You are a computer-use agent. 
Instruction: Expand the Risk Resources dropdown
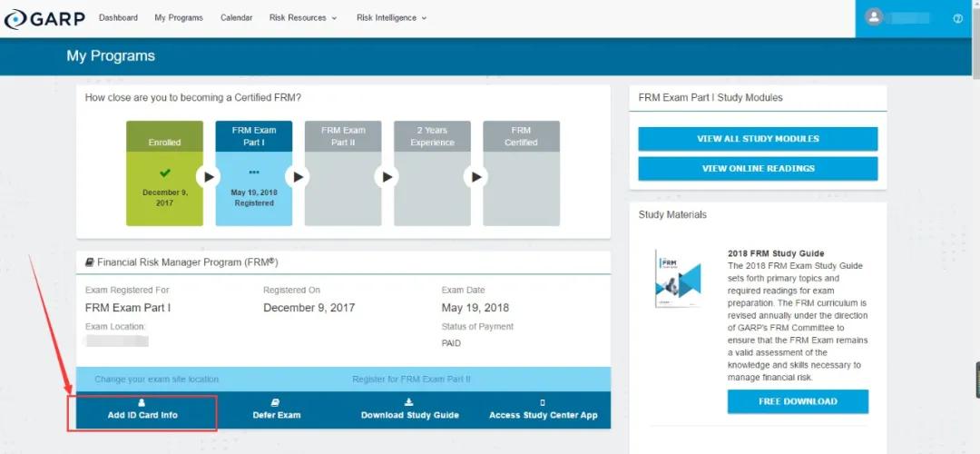303,18
